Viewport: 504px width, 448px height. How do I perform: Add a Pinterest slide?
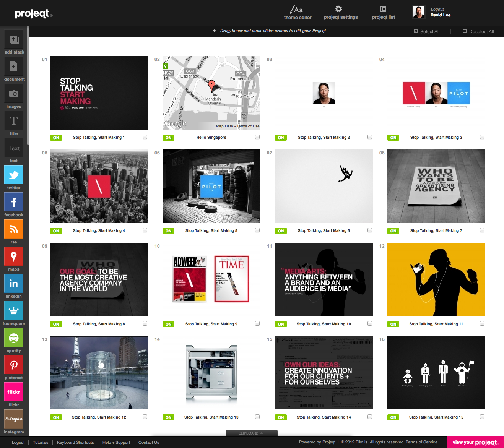14,365
